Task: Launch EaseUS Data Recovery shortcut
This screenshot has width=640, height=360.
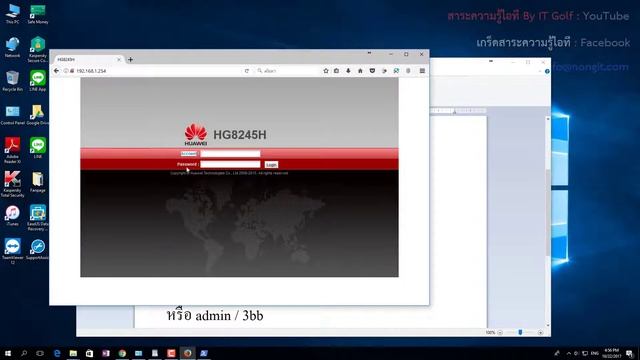Action: (38, 218)
